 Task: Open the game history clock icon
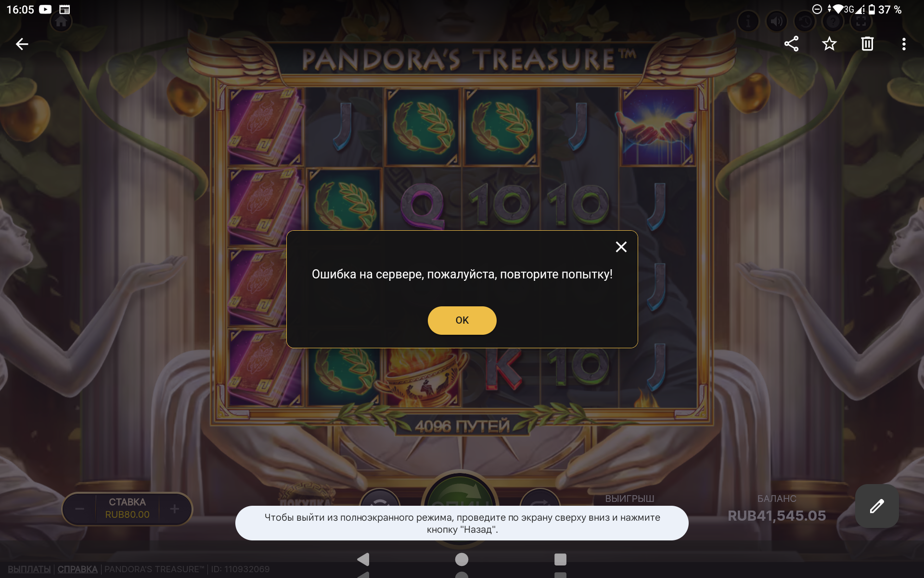click(805, 21)
